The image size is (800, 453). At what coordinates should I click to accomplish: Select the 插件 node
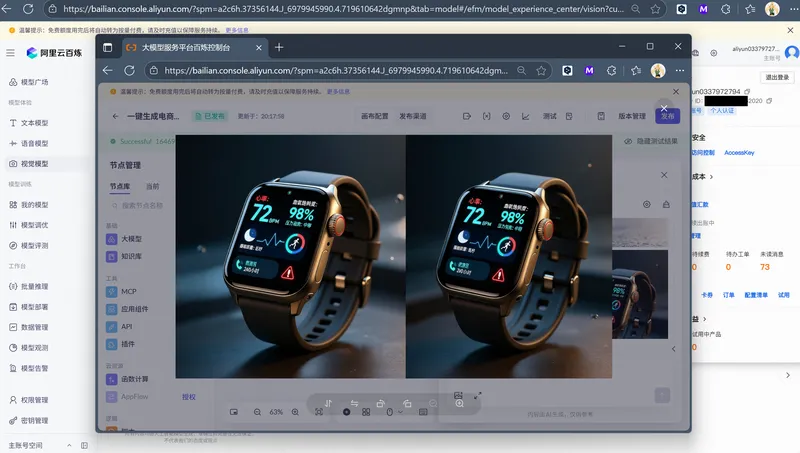(121, 344)
